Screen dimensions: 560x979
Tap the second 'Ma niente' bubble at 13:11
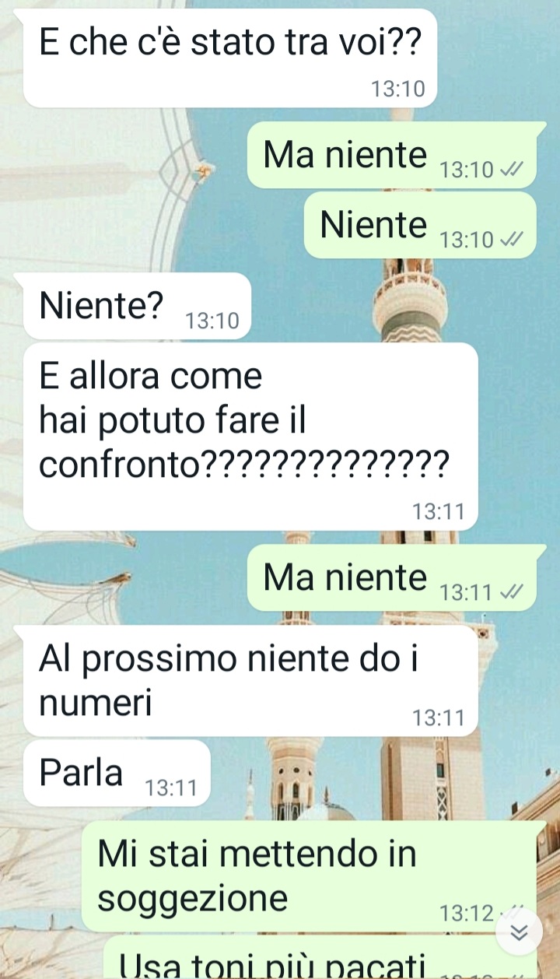tap(392, 578)
